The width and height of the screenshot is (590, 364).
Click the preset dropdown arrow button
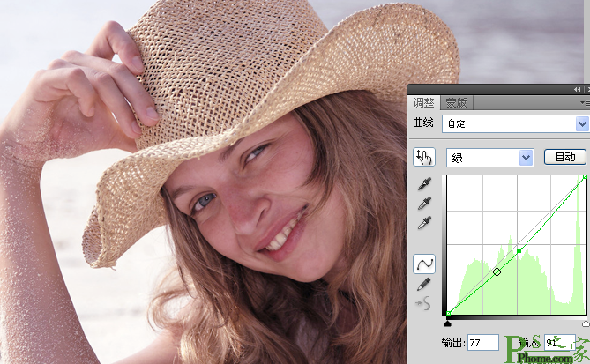coord(582,123)
